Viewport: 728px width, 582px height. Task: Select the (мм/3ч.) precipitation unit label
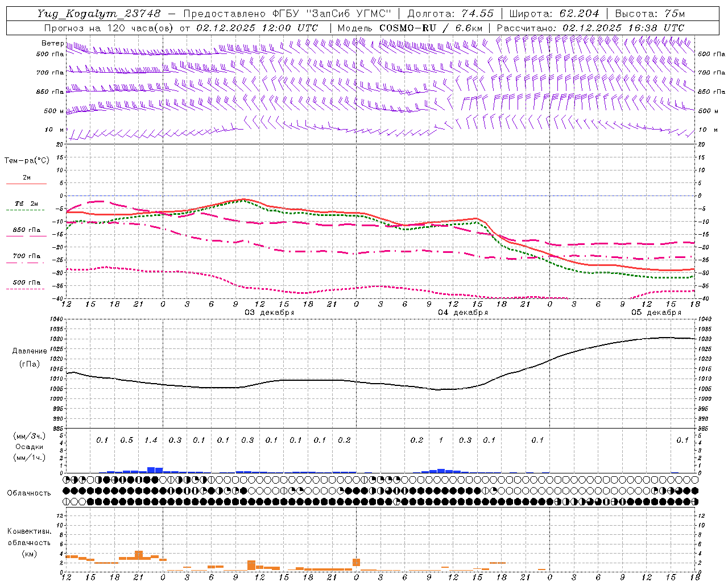[x=29, y=436]
